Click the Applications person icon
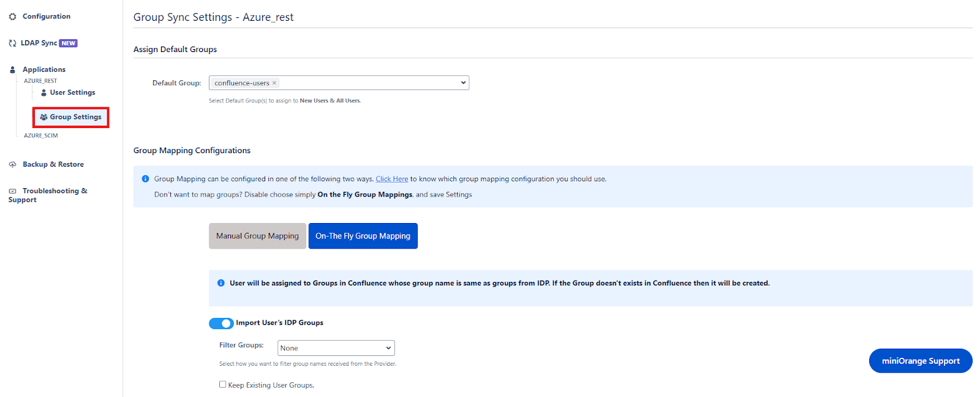Viewport: 980px width, 397px height. pos(12,70)
